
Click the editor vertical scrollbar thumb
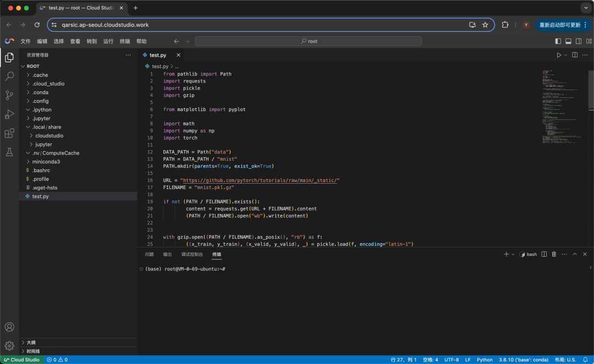tap(591, 90)
